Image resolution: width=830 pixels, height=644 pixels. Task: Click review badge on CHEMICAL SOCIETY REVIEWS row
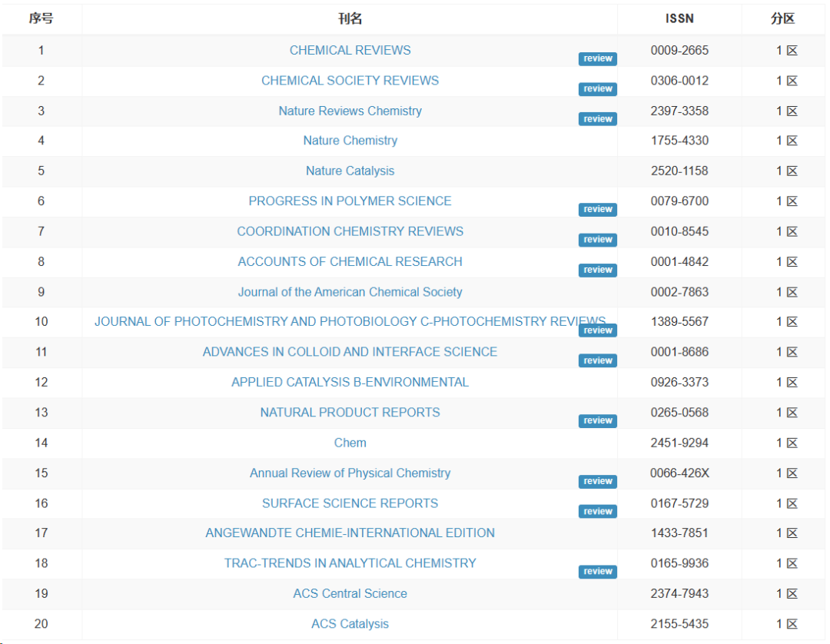tap(598, 89)
